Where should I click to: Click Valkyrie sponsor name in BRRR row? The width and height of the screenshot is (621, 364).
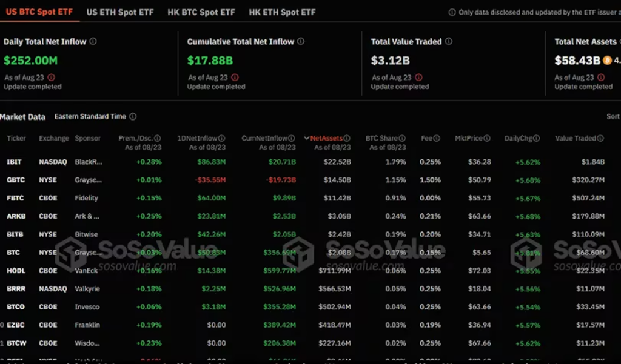pyautogui.click(x=87, y=289)
